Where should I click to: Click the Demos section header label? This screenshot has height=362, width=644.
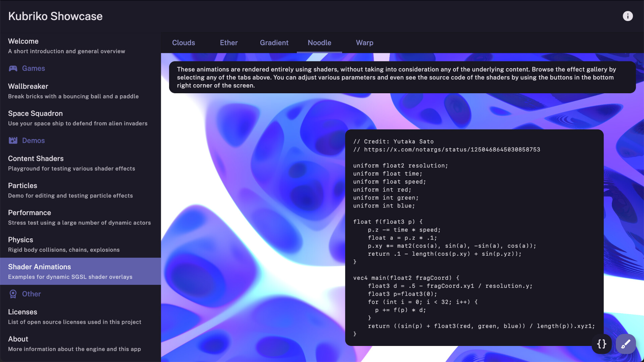(x=34, y=140)
